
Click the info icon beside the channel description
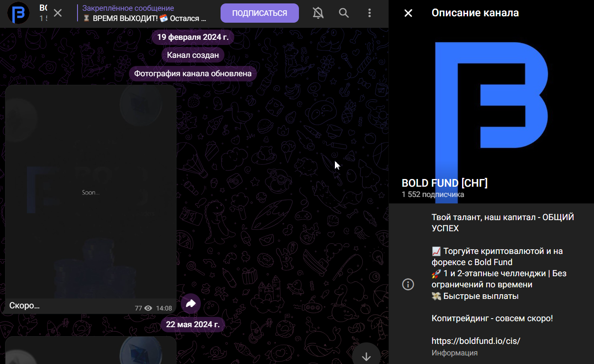(x=408, y=284)
